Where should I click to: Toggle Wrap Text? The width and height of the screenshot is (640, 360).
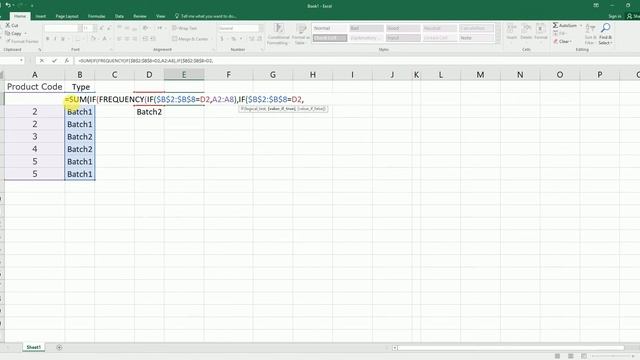click(184, 28)
